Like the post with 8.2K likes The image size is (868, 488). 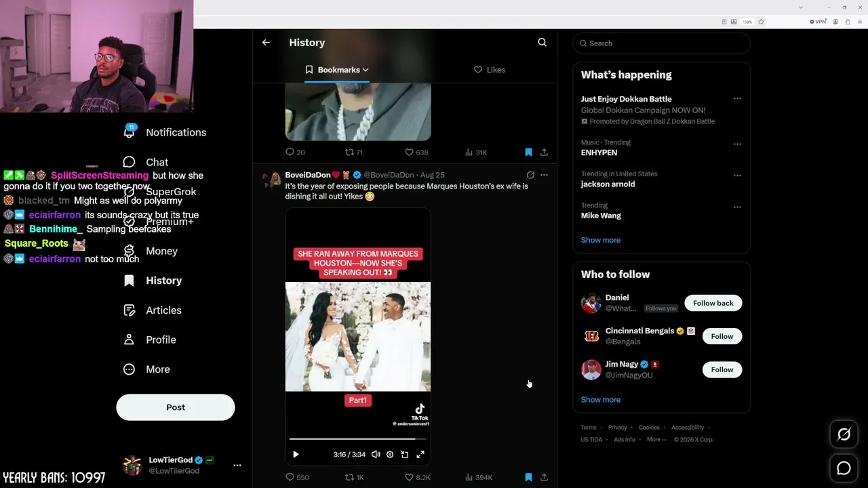(x=417, y=477)
